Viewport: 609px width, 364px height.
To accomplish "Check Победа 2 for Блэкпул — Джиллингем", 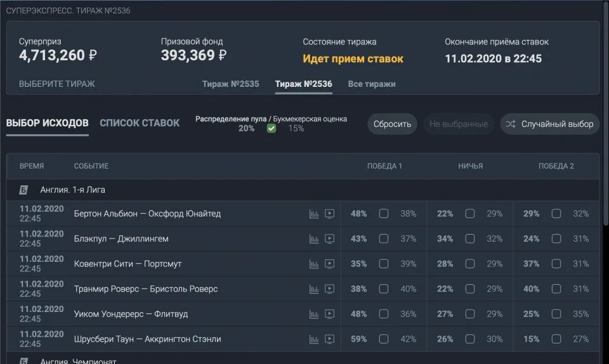I will tap(556, 238).
